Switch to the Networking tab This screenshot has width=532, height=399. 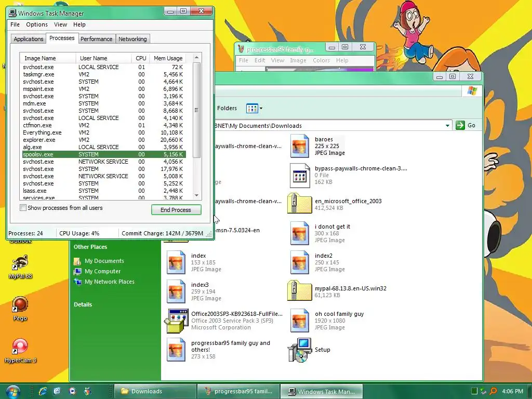[132, 39]
